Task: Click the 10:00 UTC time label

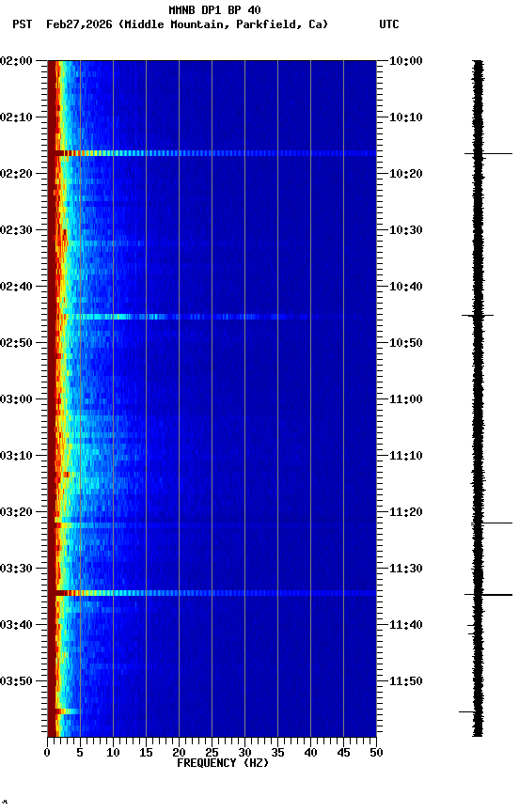Action: [x=405, y=60]
